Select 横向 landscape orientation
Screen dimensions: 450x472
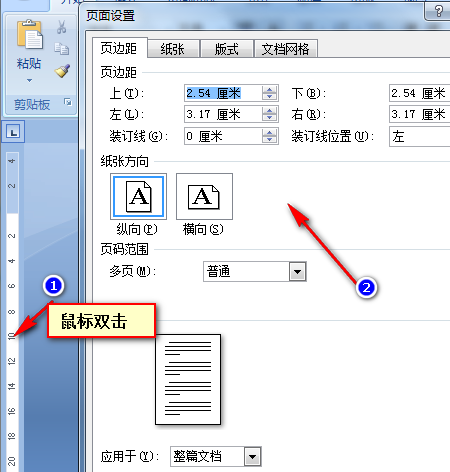click(x=204, y=197)
